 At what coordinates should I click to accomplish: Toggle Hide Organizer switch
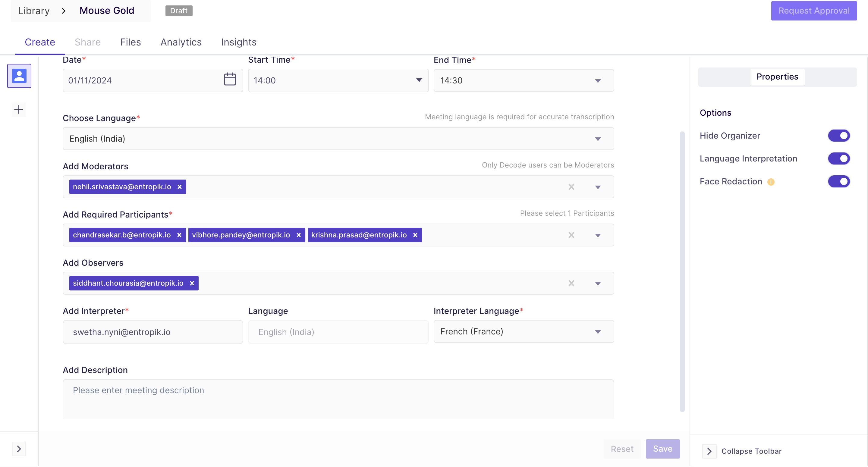(839, 136)
